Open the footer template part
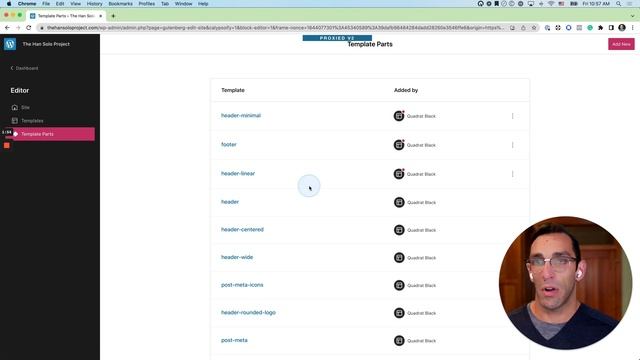This screenshot has width=640, height=360. [229, 144]
